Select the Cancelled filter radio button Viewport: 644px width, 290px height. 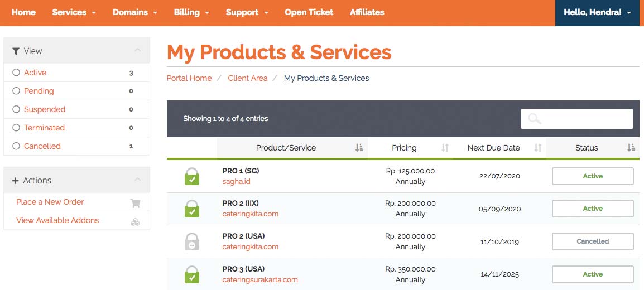(x=16, y=146)
